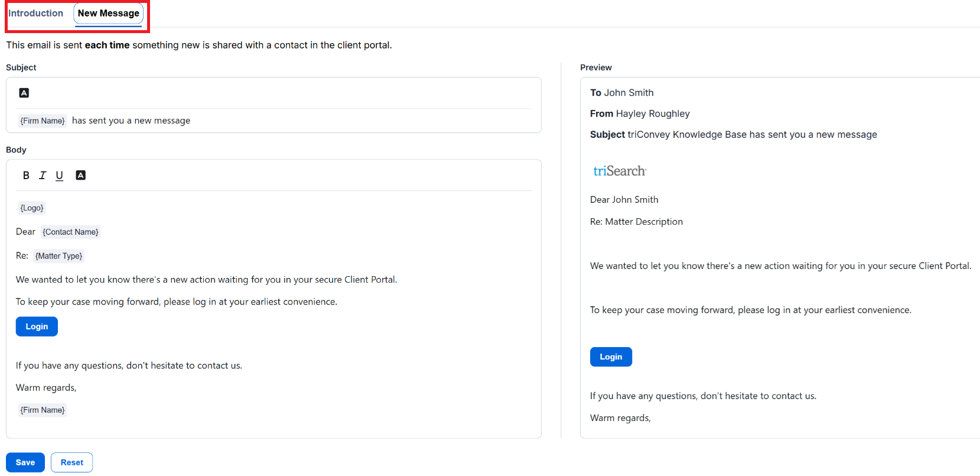Click the Login button in email preview

pos(611,357)
